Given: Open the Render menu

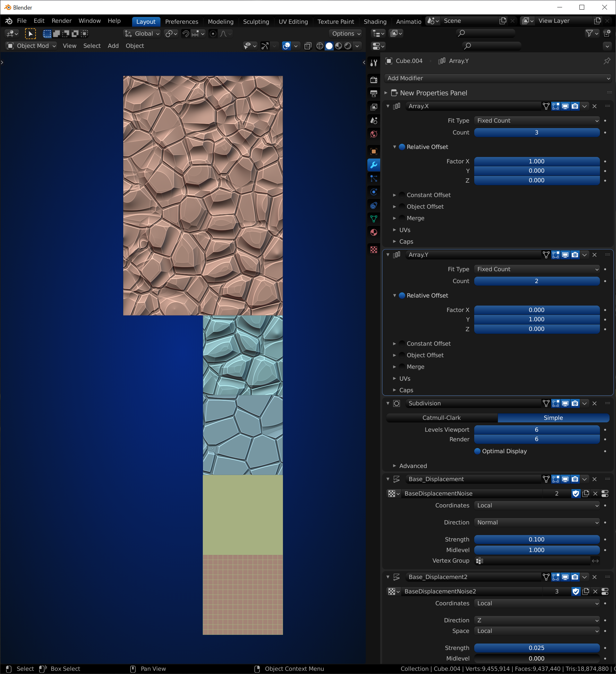Looking at the screenshot, I should (62, 21).
